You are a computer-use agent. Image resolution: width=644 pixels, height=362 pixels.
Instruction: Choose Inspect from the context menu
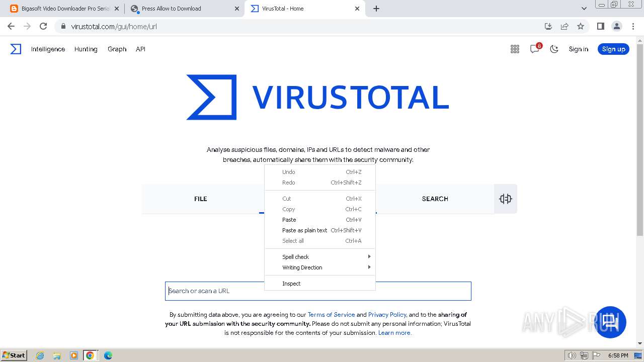[320, 284]
